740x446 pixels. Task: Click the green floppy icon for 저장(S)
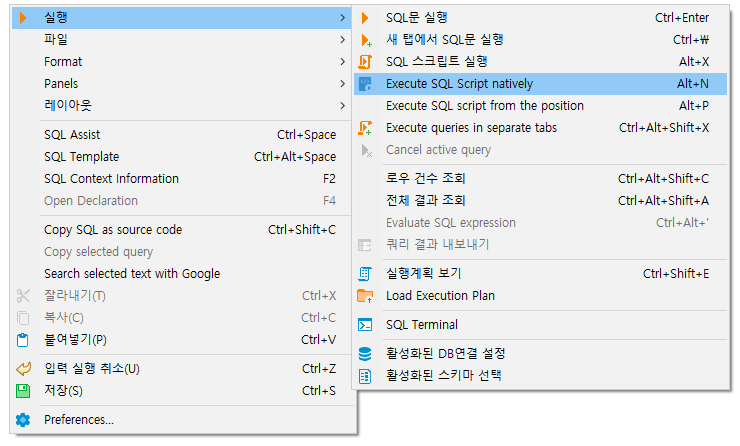23,391
